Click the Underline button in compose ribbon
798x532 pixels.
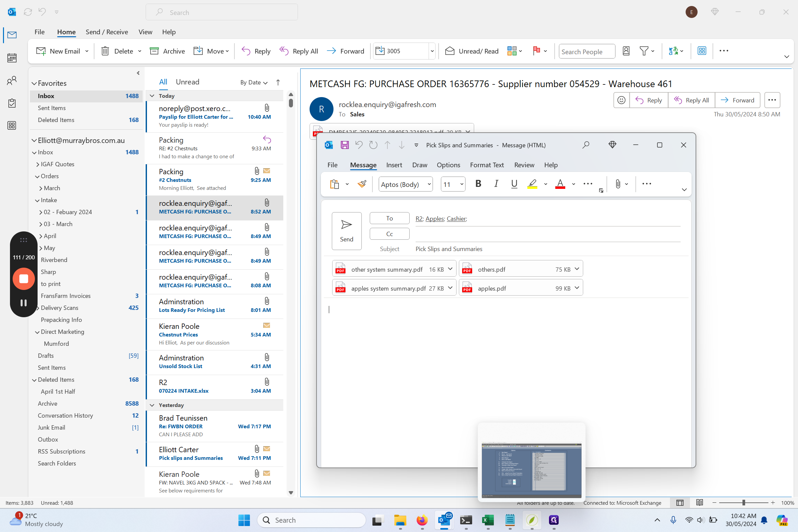tap(514, 184)
